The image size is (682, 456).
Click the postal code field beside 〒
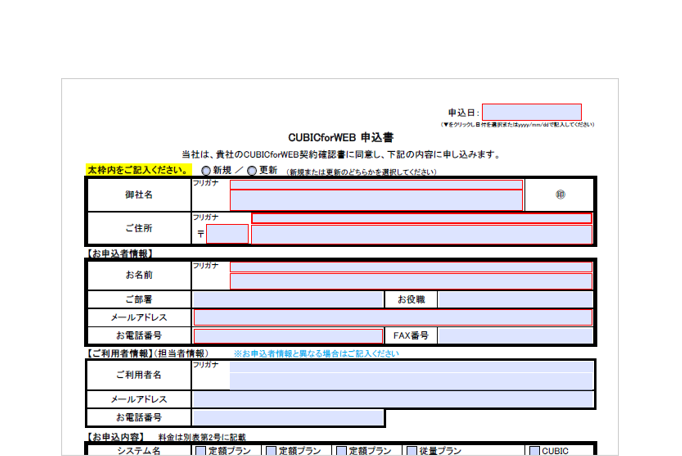pos(227,234)
